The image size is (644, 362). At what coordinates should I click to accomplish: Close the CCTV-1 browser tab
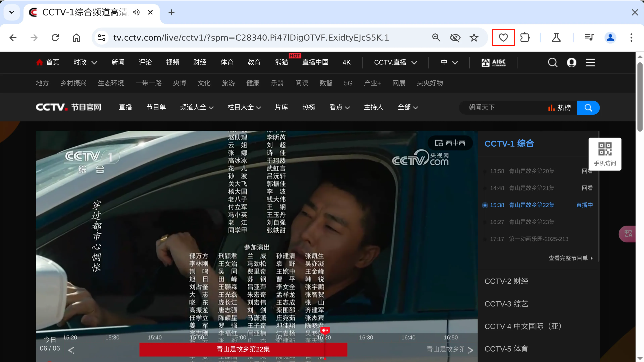coord(150,12)
